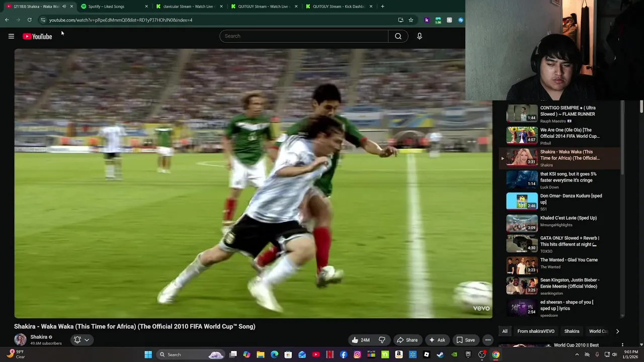644x362 pixels.
Task: Select the All filter chip
Action: [x=505, y=331]
